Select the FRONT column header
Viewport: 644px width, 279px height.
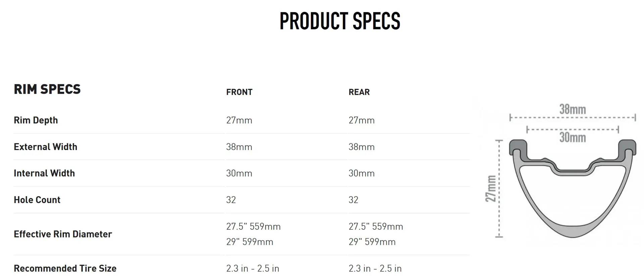pos(239,92)
